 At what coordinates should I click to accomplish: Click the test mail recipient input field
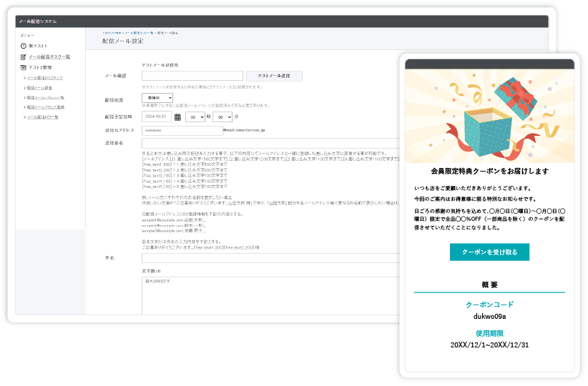(192, 76)
